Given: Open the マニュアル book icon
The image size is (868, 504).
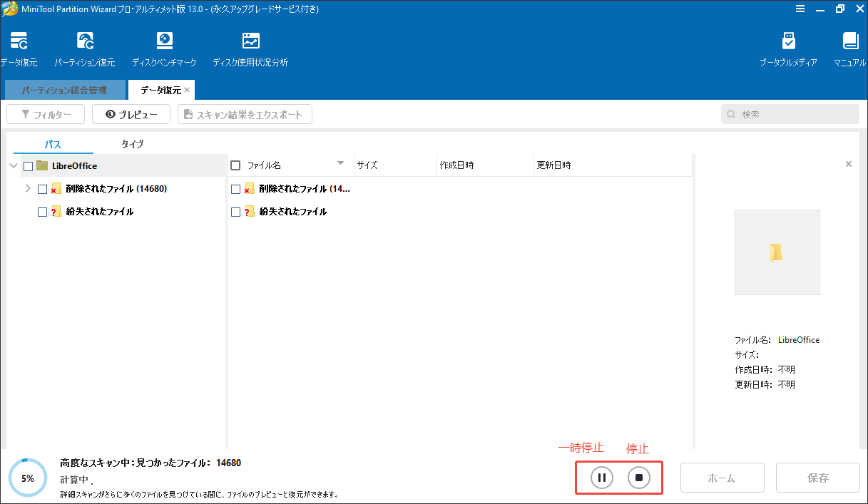Looking at the screenshot, I should click(850, 41).
